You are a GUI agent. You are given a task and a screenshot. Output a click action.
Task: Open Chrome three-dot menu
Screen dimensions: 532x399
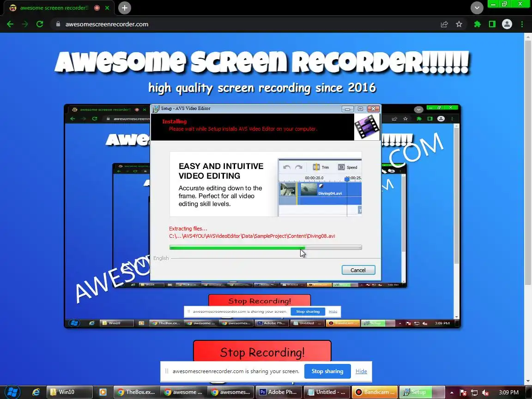tap(522, 24)
